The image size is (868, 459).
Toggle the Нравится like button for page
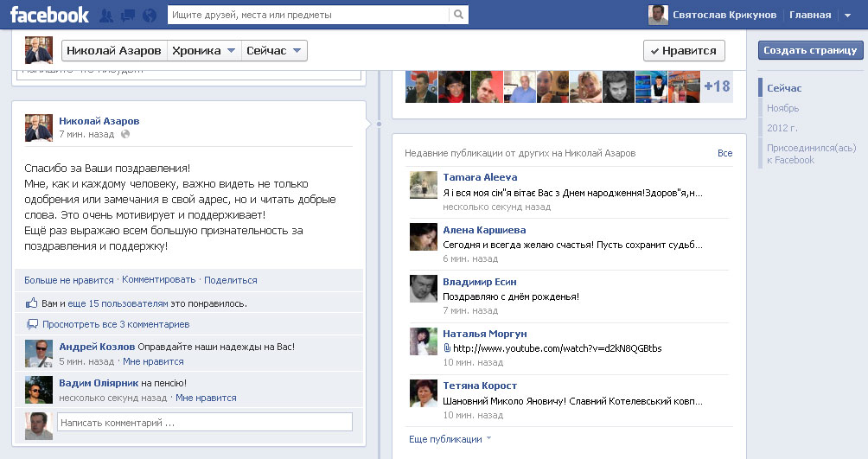683,51
